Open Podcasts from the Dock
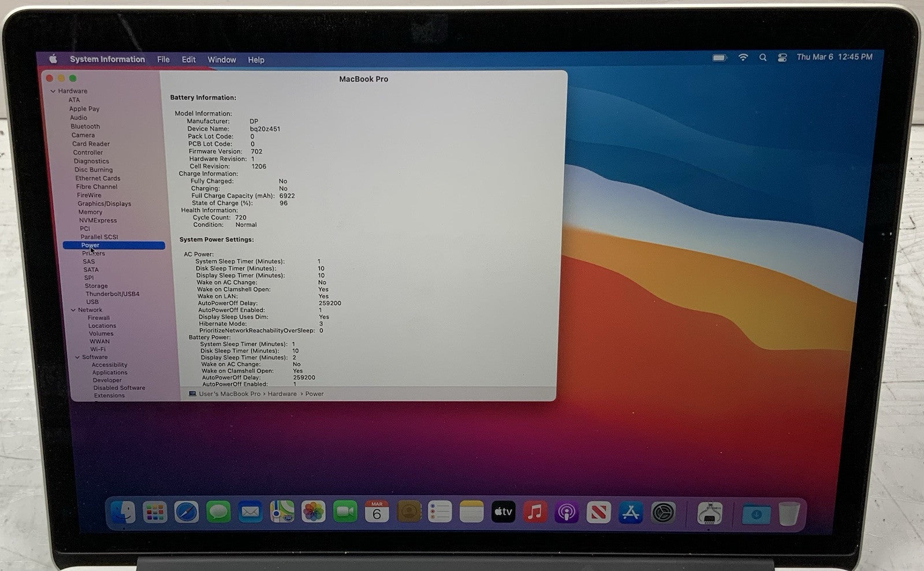 (x=567, y=512)
